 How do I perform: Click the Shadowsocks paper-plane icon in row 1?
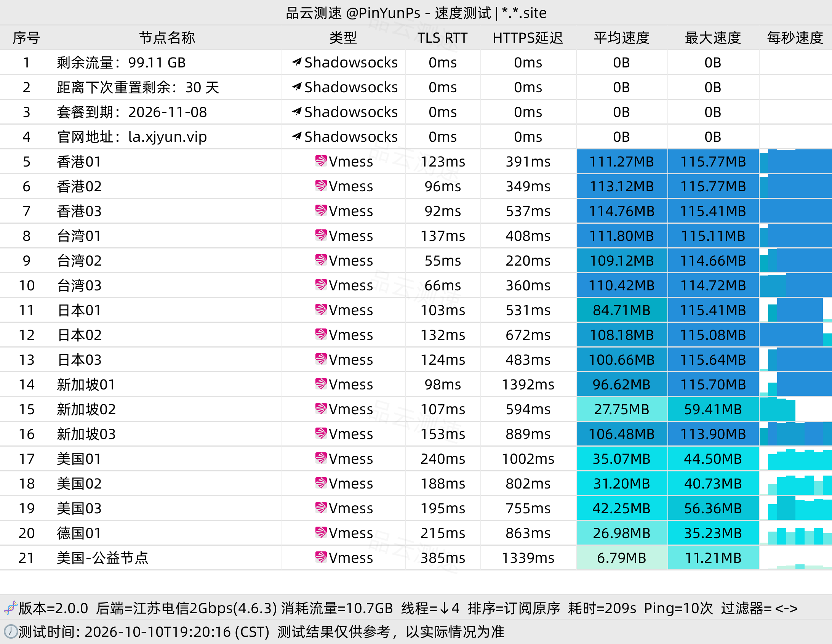297,62
